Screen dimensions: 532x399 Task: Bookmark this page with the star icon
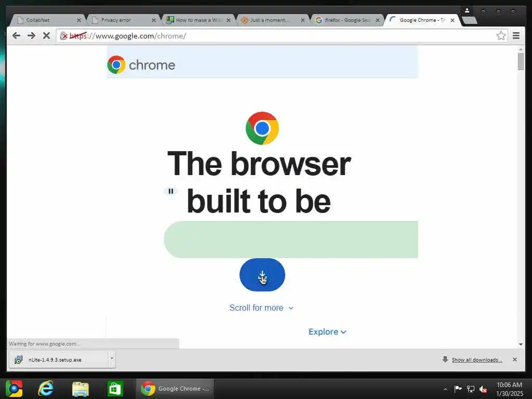tap(501, 36)
